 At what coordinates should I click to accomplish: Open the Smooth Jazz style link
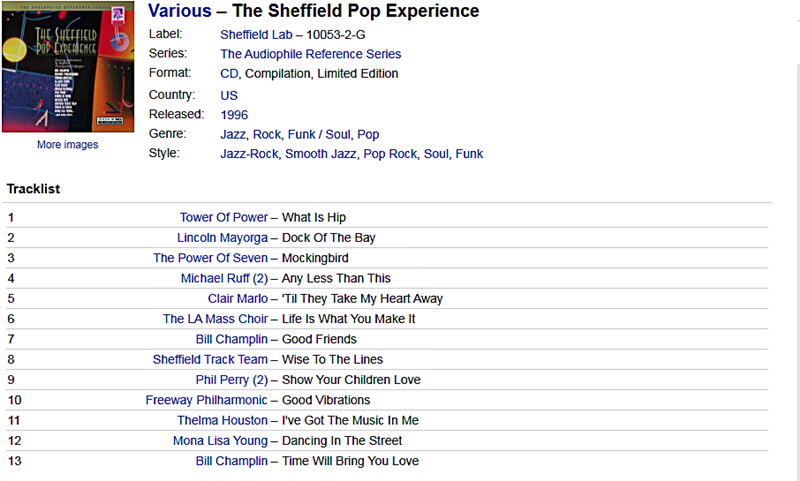(320, 154)
